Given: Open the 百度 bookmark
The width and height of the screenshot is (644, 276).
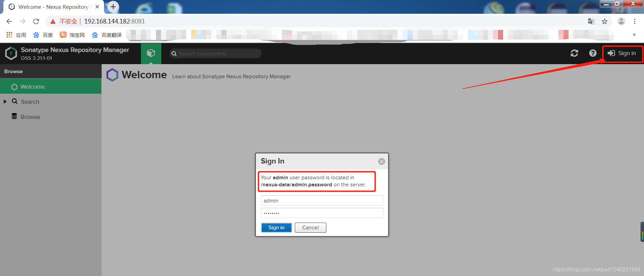Looking at the screenshot, I should 43,35.
